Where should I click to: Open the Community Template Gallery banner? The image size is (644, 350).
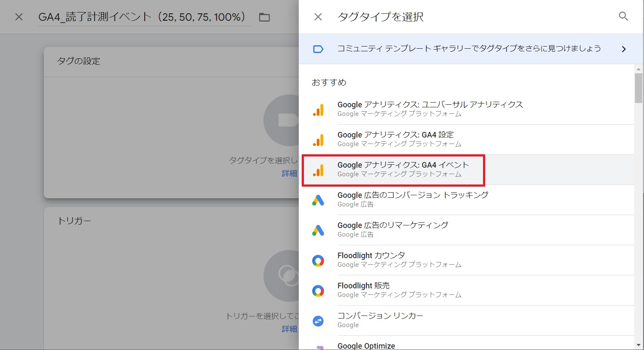[x=471, y=49]
